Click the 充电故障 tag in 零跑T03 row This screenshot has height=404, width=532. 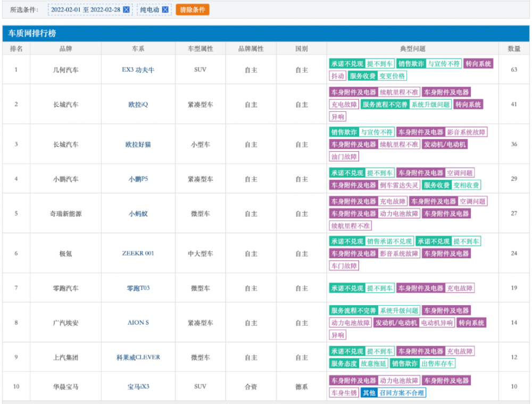(x=460, y=288)
